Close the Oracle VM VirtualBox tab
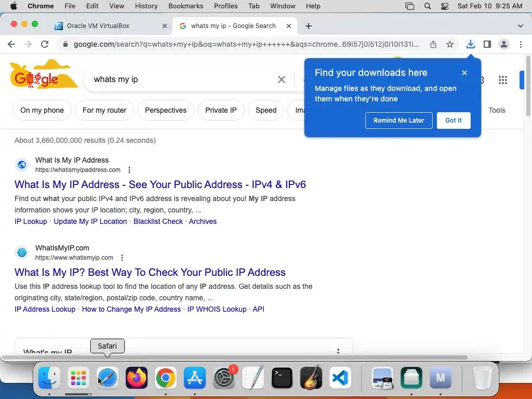Viewport: 532px width, 399px height. tap(165, 26)
